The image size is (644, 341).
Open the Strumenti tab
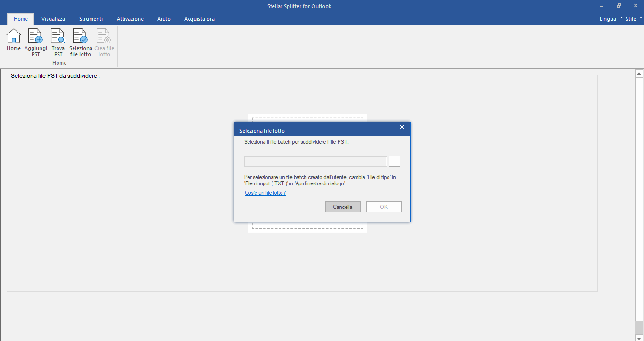point(91,19)
